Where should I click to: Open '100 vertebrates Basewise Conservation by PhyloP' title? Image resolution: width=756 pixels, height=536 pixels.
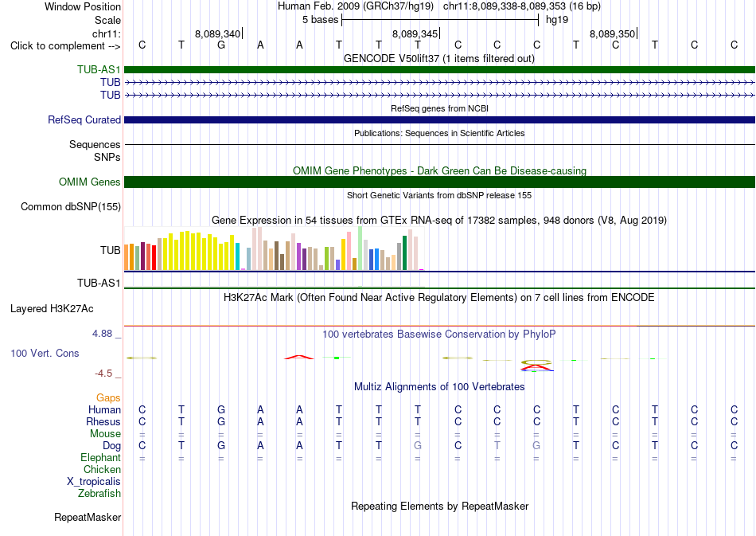439,335
